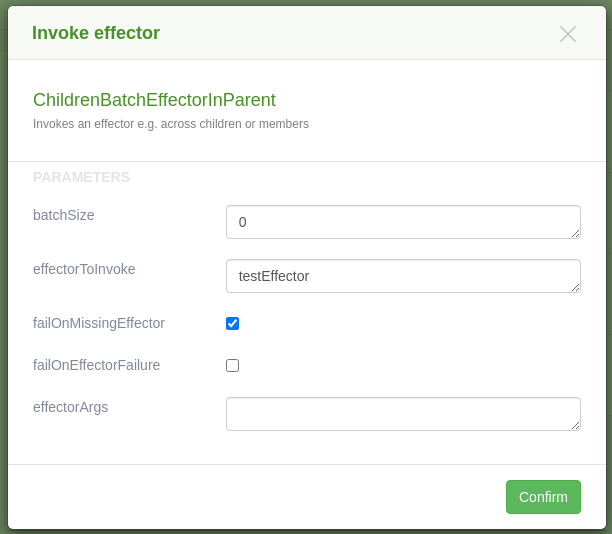Enable the failOnEffectorFailure checkbox
Image resolution: width=612 pixels, height=534 pixels.
pos(232,365)
